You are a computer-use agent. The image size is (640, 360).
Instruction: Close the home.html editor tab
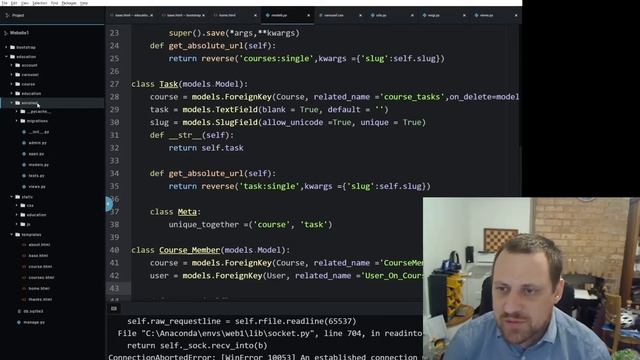(256, 16)
